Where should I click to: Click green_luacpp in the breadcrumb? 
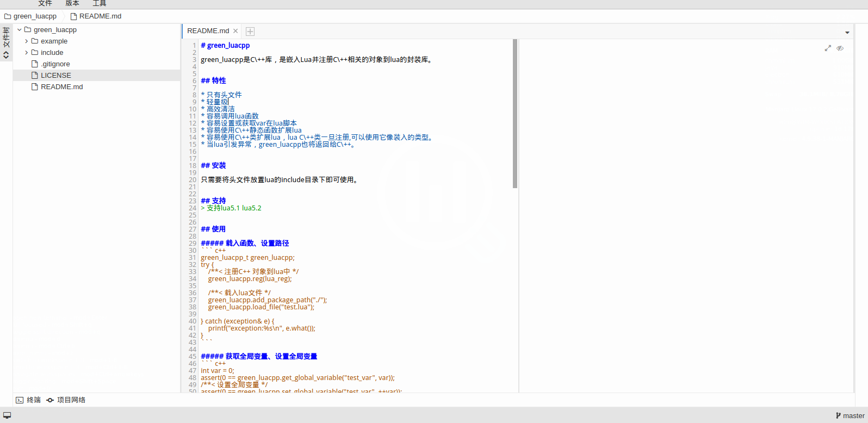pyautogui.click(x=30, y=16)
